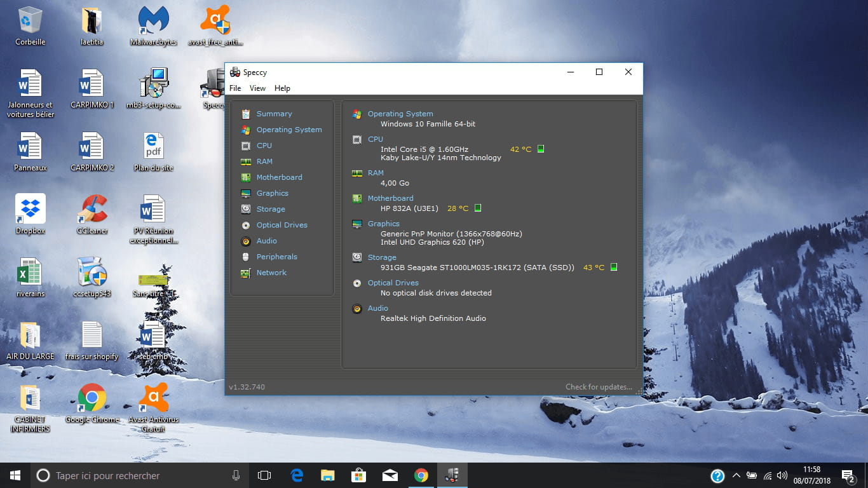Click the green indicator beside 43 °C
The width and height of the screenshot is (868, 488).
(x=614, y=267)
